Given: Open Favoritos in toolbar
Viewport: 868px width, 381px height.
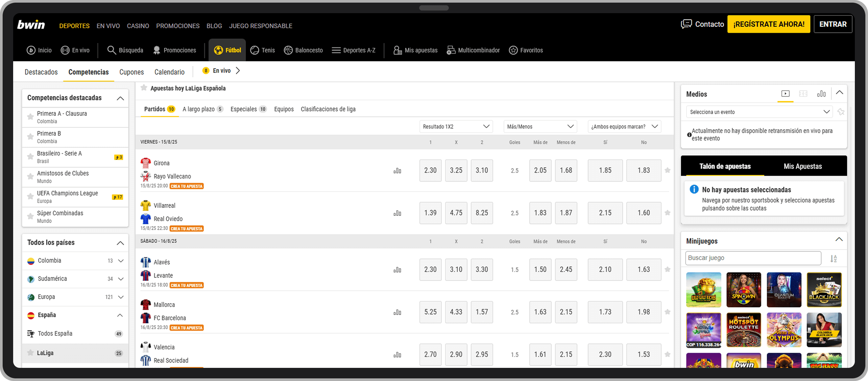Looking at the screenshot, I should click(526, 50).
